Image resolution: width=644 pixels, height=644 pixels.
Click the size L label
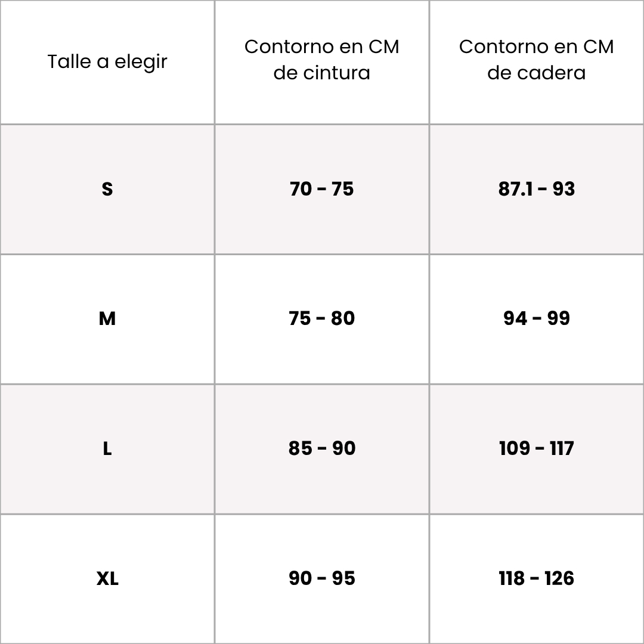107,448
